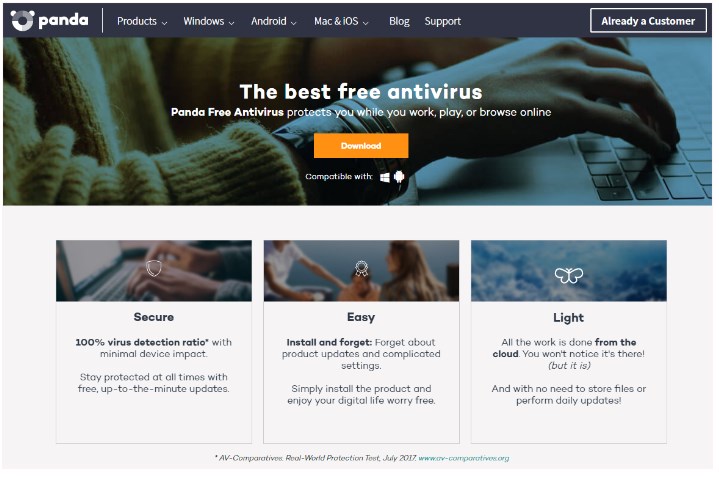Click the Windows compatibility icon
The width and height of the screenshot is (719, 477).
click(x=385, y=177)
